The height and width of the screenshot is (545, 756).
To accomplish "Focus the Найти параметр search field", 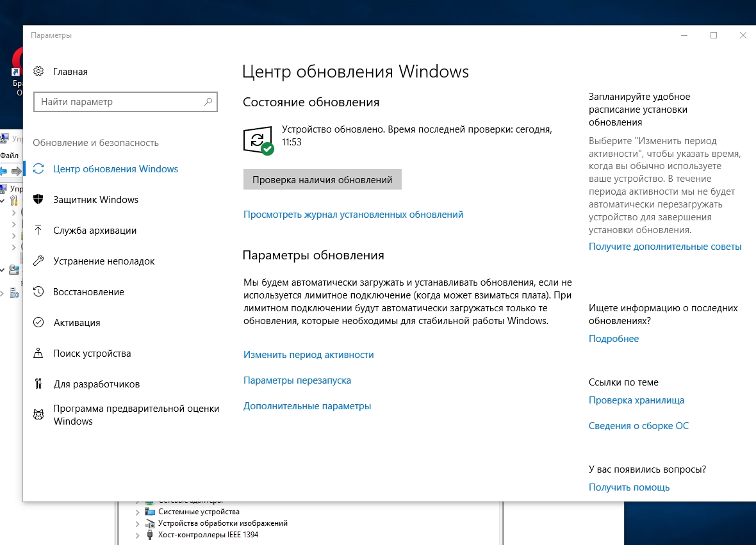I will pyautogui.click(x=126, y=102).
